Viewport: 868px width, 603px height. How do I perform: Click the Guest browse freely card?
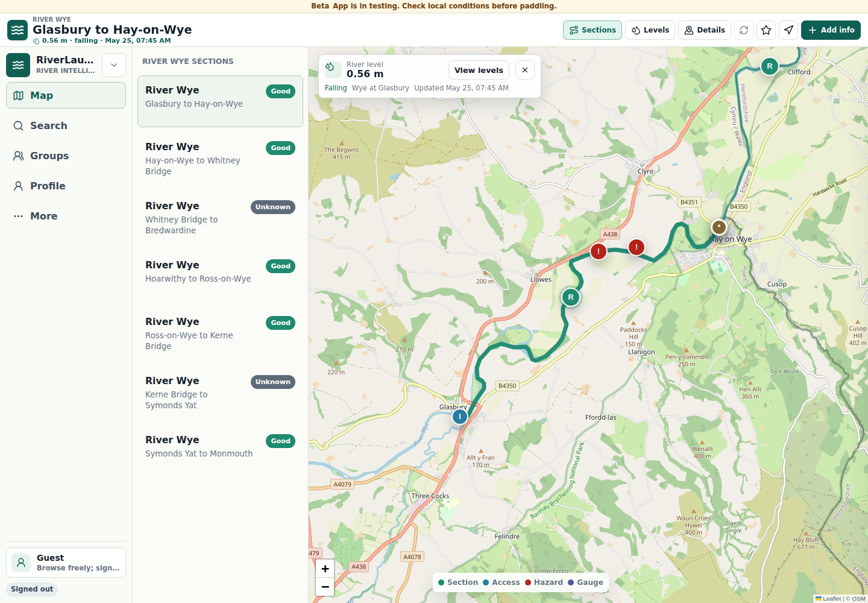[66, 563]
